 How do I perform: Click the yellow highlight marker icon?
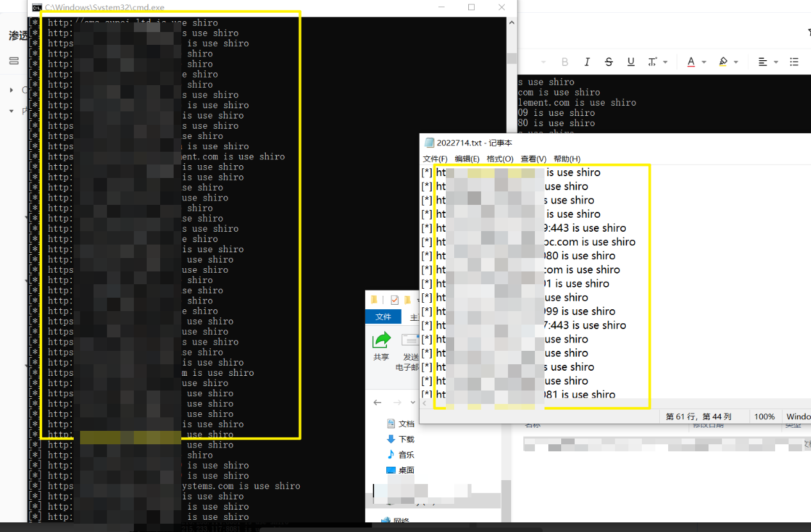[x=723, y=62]
